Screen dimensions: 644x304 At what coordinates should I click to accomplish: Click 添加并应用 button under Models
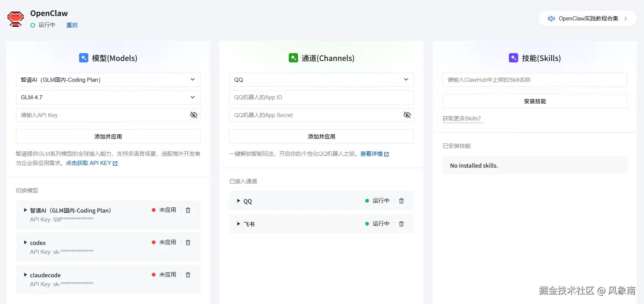tap(108, 136)
